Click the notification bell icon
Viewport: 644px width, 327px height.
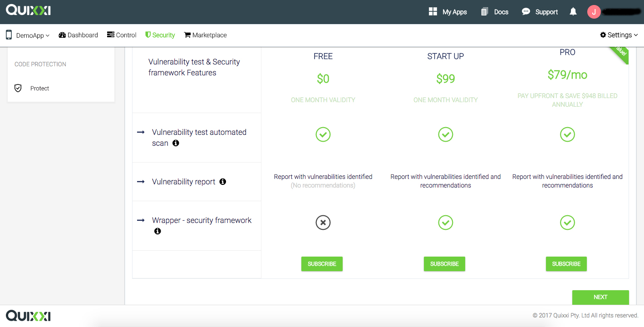[x=573, y=11]
